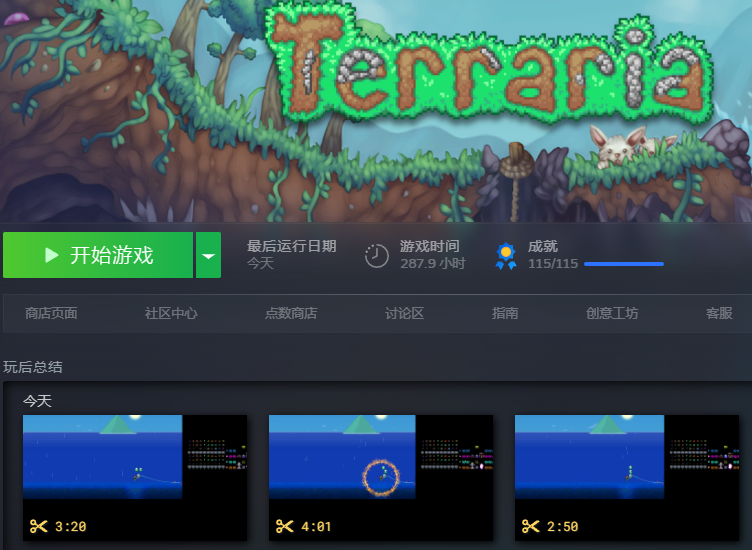This screenshot has height=550, width=752.
Task: Click the achievements progress bar
Action: pos(624,264)
